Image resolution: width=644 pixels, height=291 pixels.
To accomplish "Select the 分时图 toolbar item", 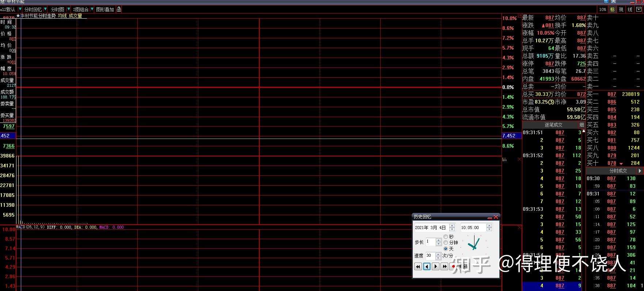I will click(57, 9).
